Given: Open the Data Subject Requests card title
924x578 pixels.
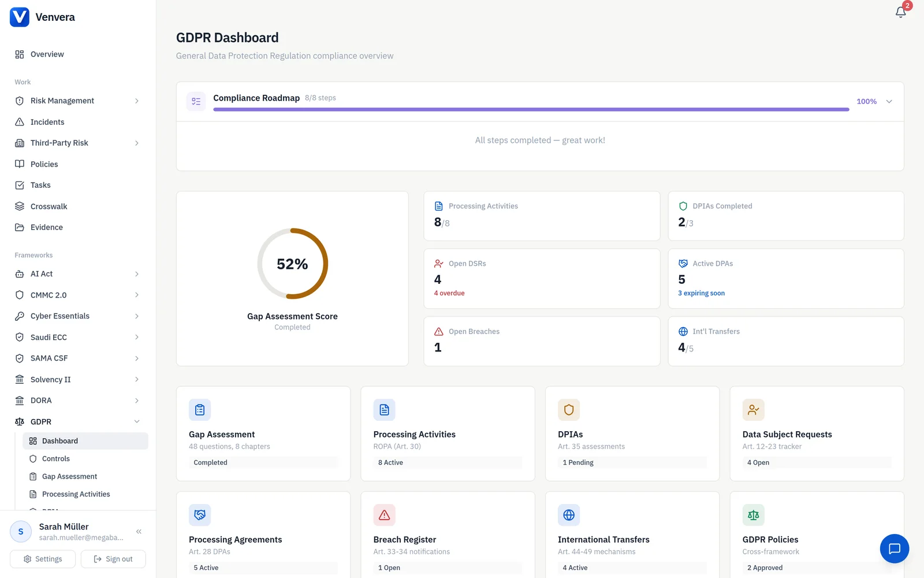Looking at the screenshot, I should [x=787, y=435].
